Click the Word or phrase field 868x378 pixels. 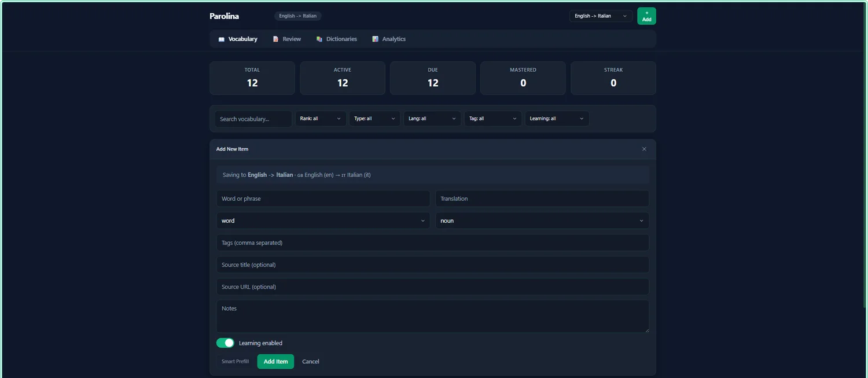tap(323, 199)
